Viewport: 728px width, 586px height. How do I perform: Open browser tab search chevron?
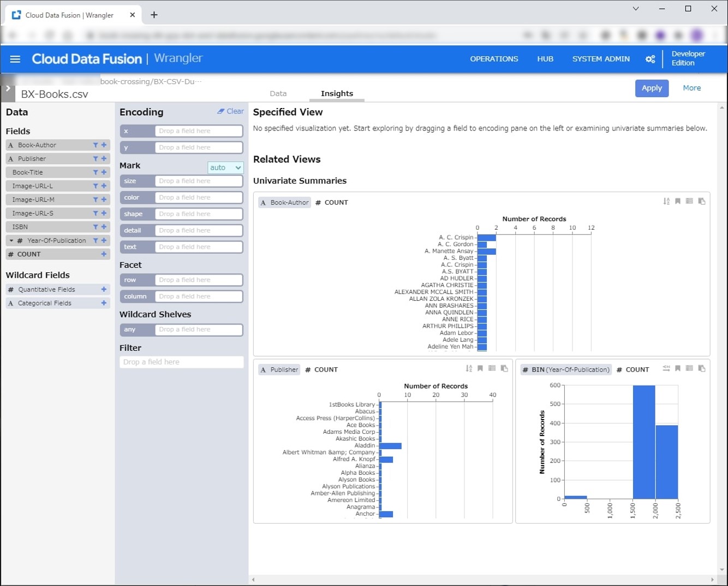(x=636, y=9)
